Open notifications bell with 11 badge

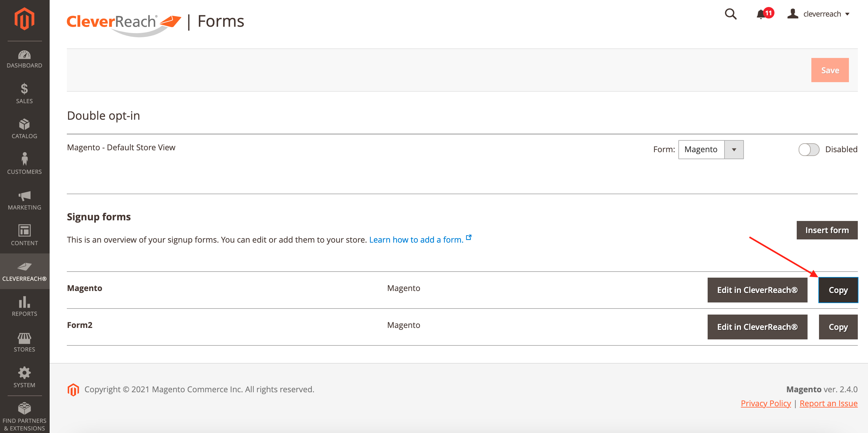[761, 14]
